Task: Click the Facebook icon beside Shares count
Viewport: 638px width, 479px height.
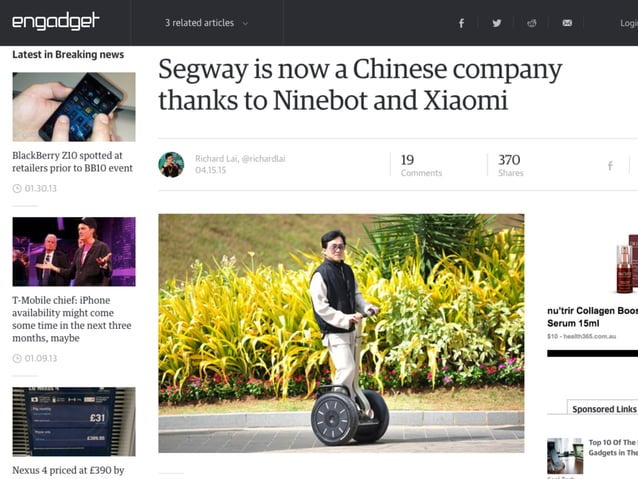Action: point(610,166)
